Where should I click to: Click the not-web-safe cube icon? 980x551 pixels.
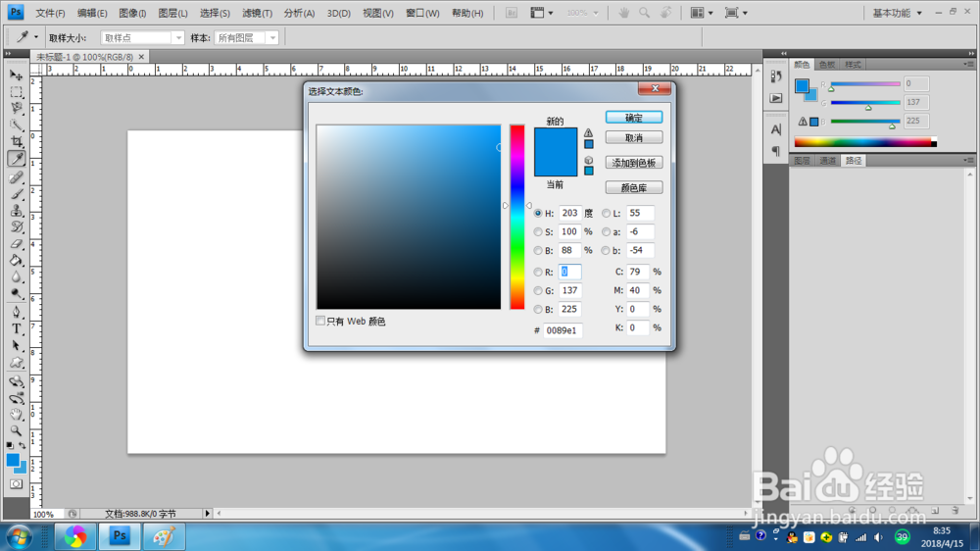588,160
